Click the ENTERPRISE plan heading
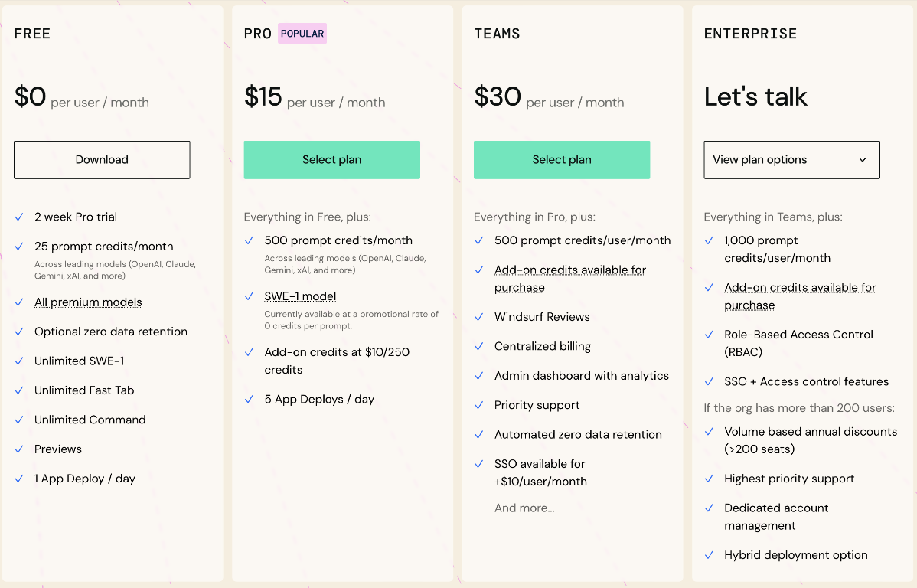Image resolution: width=917 pixels, height=588 pixels. 750,34
